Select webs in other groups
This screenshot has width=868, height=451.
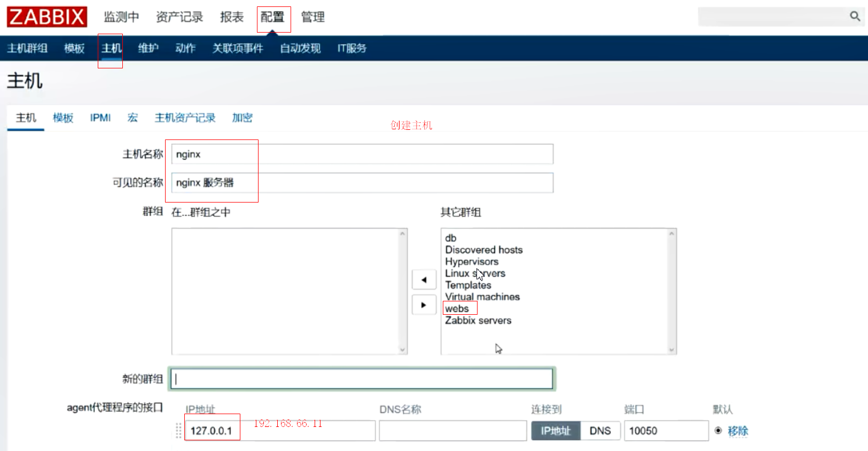[x=457, y=308]
